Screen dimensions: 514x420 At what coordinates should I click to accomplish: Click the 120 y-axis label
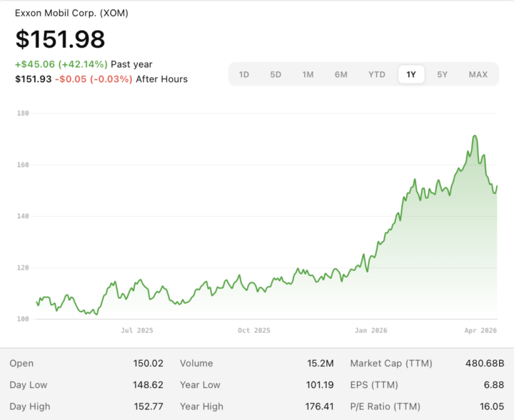coord(23,268)
